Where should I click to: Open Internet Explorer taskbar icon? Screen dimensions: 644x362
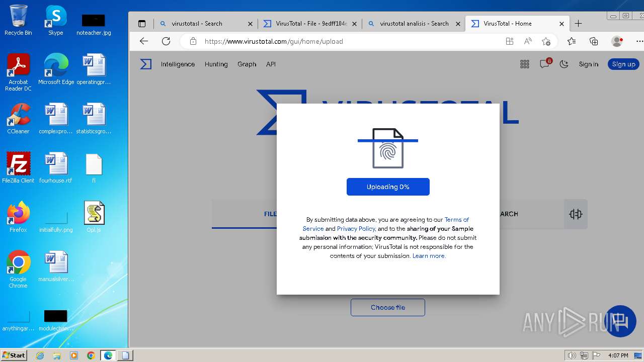(x=40, y=355)
